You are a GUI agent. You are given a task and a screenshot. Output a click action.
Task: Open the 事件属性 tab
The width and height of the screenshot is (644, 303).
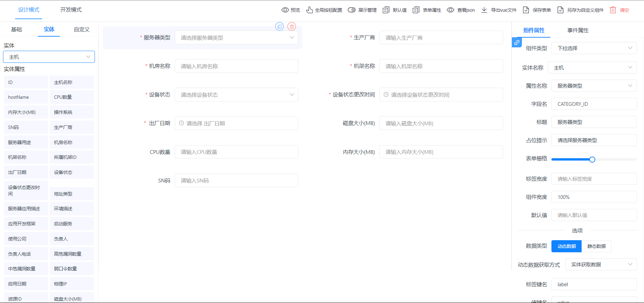point(578,30)
